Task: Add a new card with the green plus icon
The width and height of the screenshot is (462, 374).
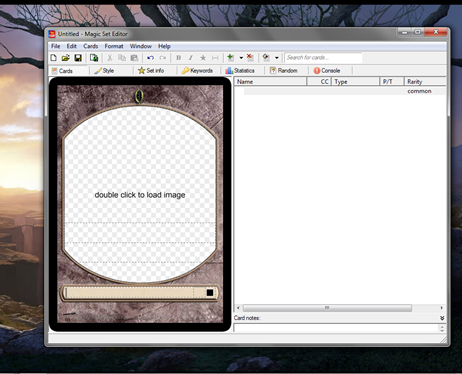Action: 230,58
